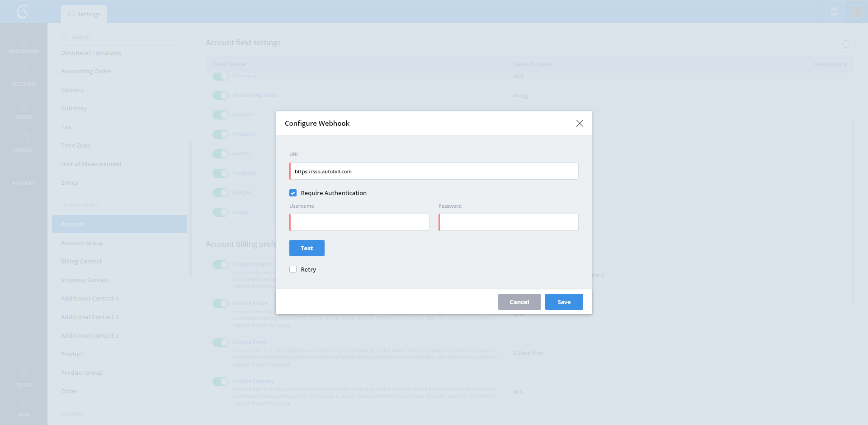Open the notifications bell icon
The image size is (868, 425).
(834, 12)
